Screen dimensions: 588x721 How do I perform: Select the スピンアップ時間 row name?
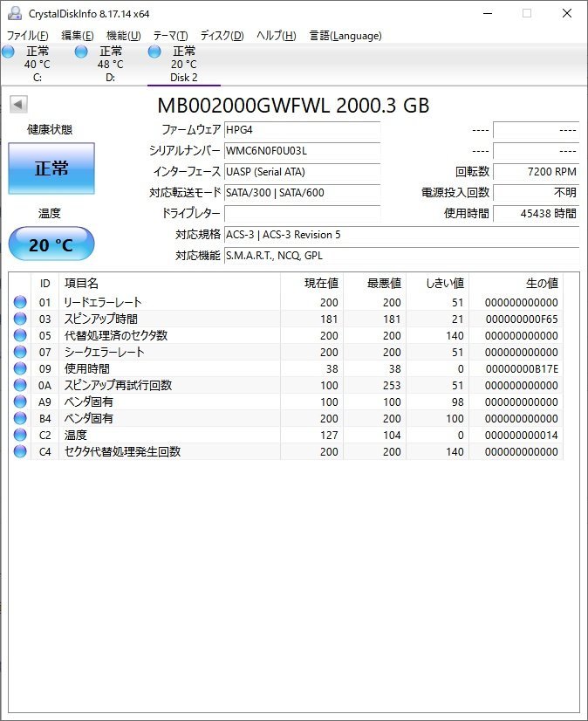click(x=100, y=319)
